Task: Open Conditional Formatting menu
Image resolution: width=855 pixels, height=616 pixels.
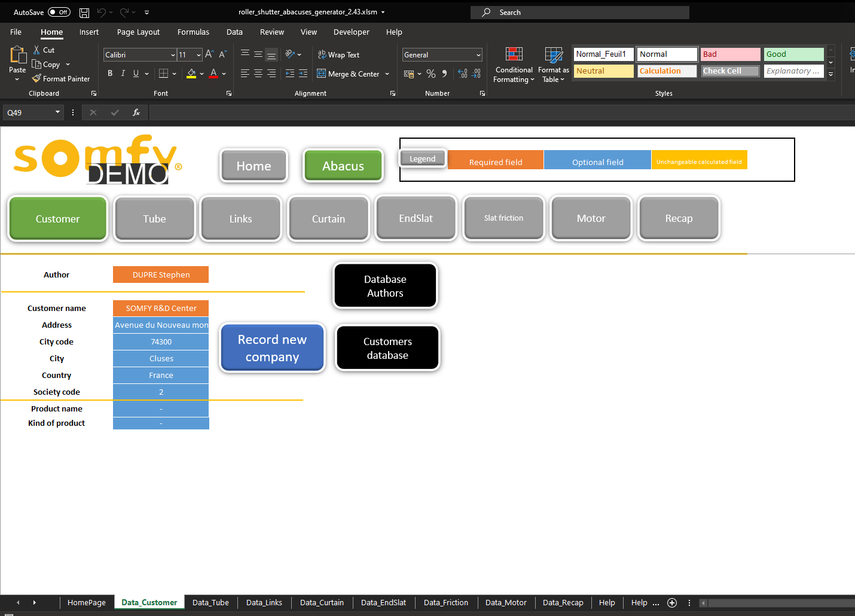Action: point(514,65)
